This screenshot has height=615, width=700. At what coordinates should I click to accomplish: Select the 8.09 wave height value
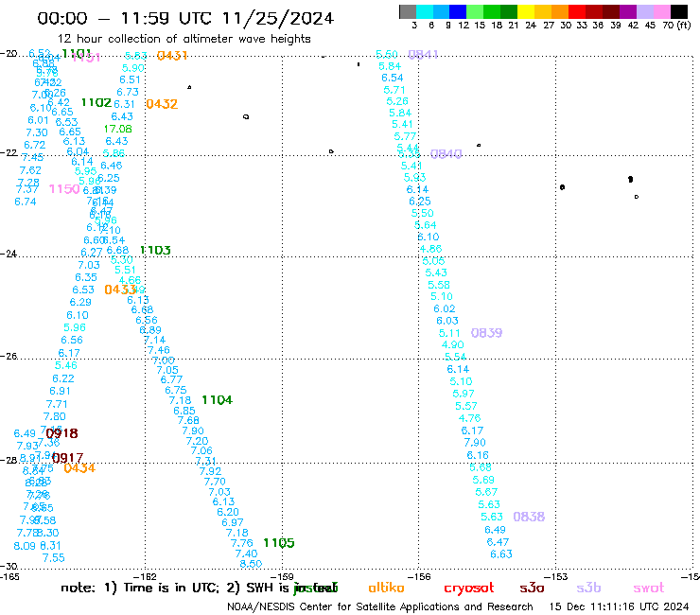[x=25, y=546]
